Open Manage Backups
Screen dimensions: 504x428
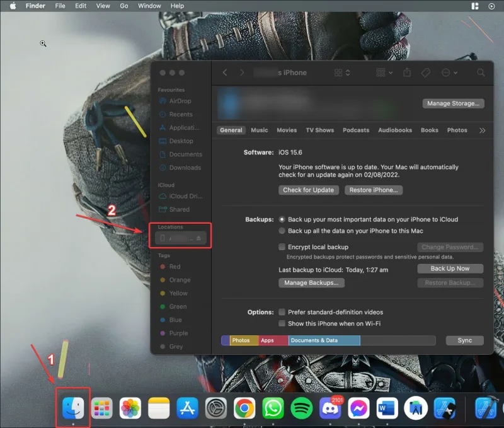311,282
